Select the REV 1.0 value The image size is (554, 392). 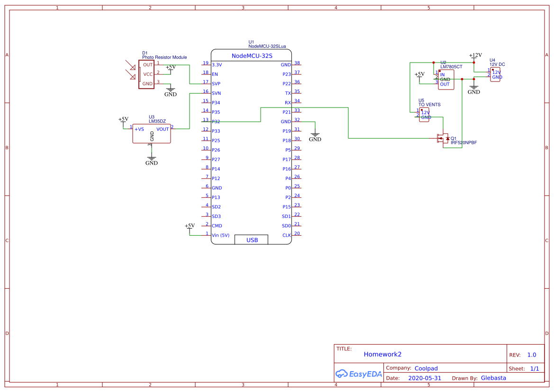coord(532,355)
